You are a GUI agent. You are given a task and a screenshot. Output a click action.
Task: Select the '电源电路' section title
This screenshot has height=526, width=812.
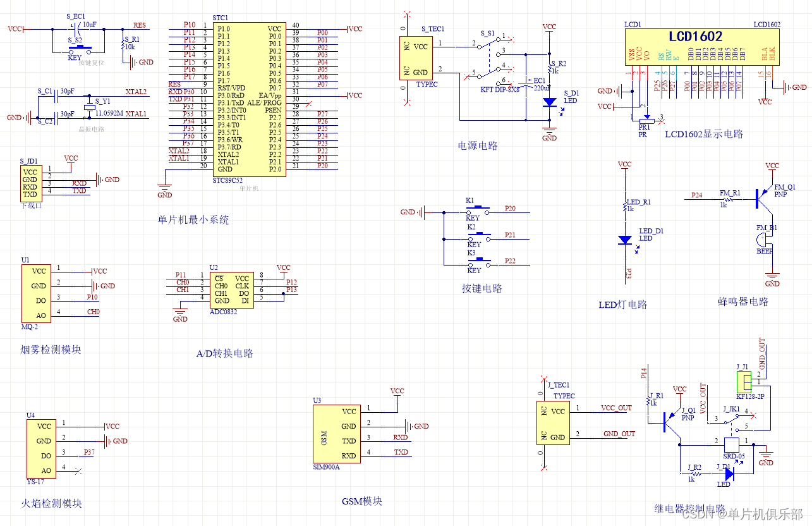click(478, 145)
